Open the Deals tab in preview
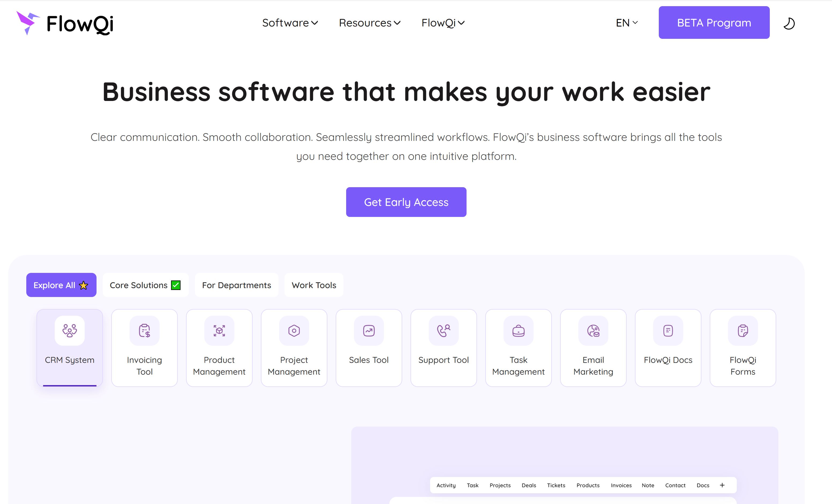This screenshot has height=504, width=832. [528, 485]
